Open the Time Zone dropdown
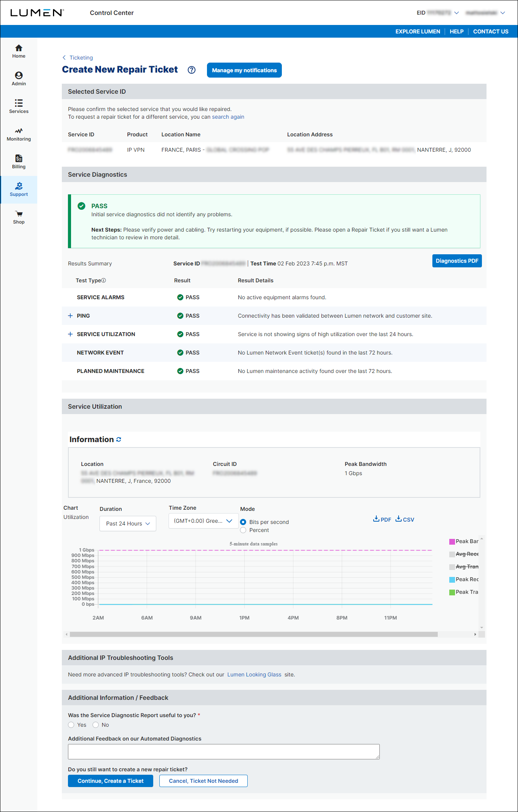This screenshot has height=812, width=518. [204, 521]
